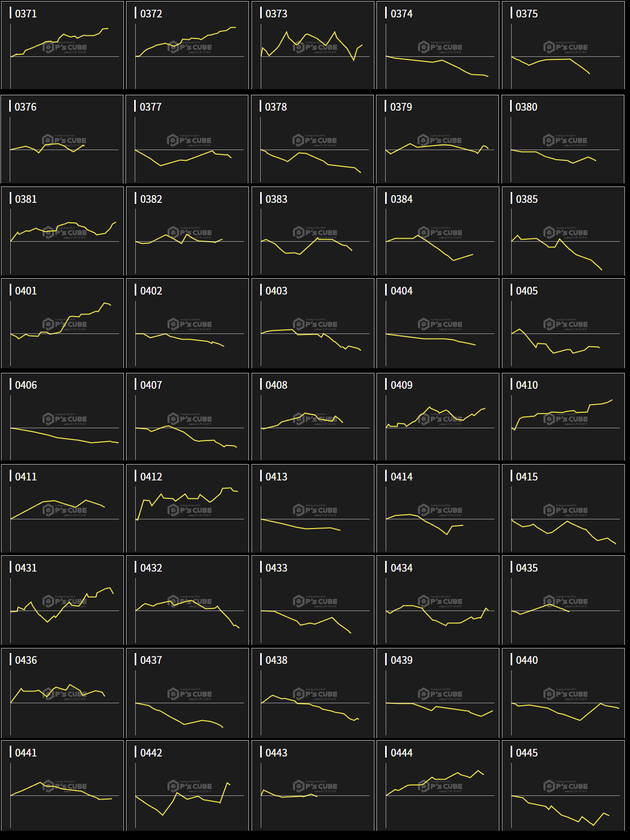The height and width of the screenshot is (840, 630).
Task: Open the chart thumbnail numbered 0371
Action: tap(62, 45)
